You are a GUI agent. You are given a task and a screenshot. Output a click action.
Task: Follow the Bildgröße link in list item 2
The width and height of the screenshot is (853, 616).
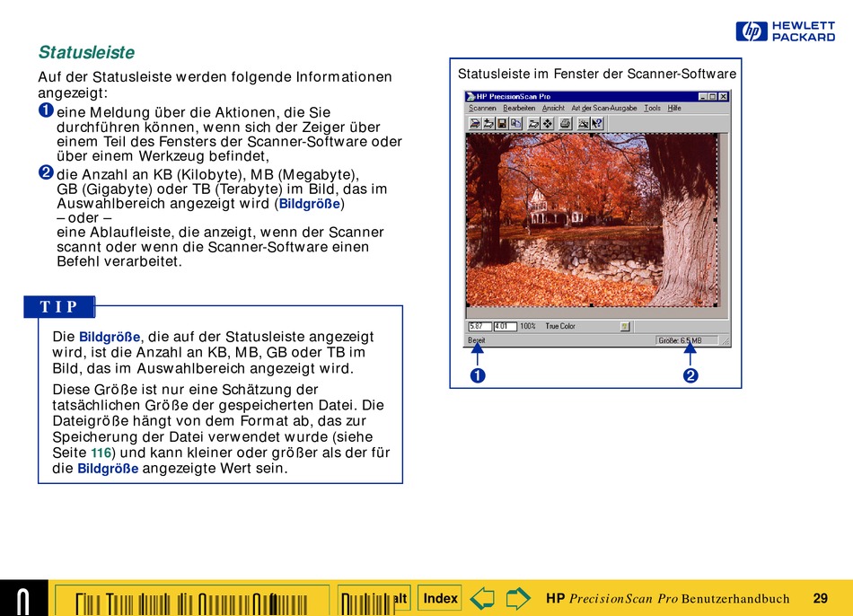point(310,204)
